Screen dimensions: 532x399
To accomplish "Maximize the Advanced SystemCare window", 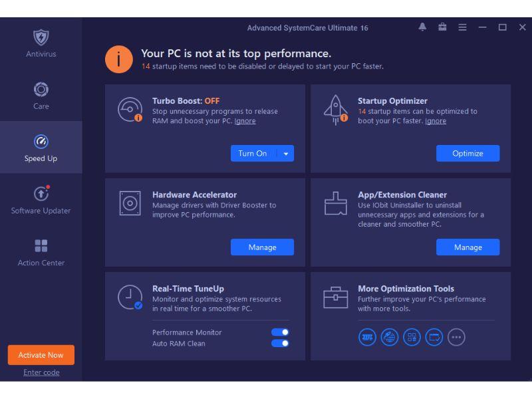I will [503, 27].
